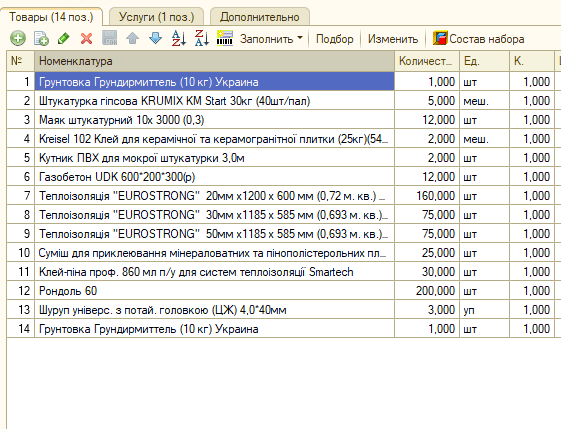Select the first Грунтовка Грундирмиттель row 1
This screenshot has width=561, height=429.
(214, 82)
